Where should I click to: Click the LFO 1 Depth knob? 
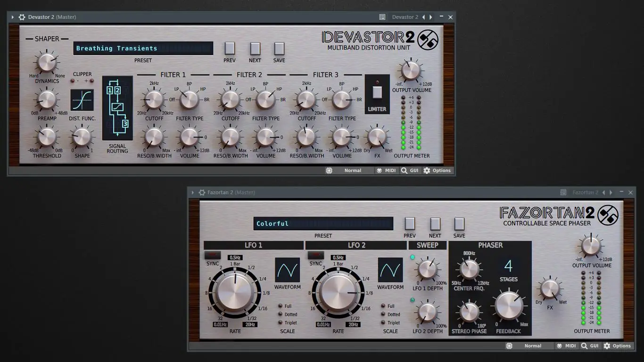(428, 269)
